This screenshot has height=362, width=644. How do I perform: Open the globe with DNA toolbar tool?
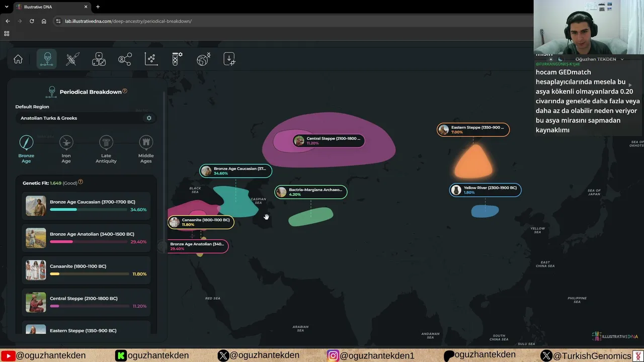[203, 59]
